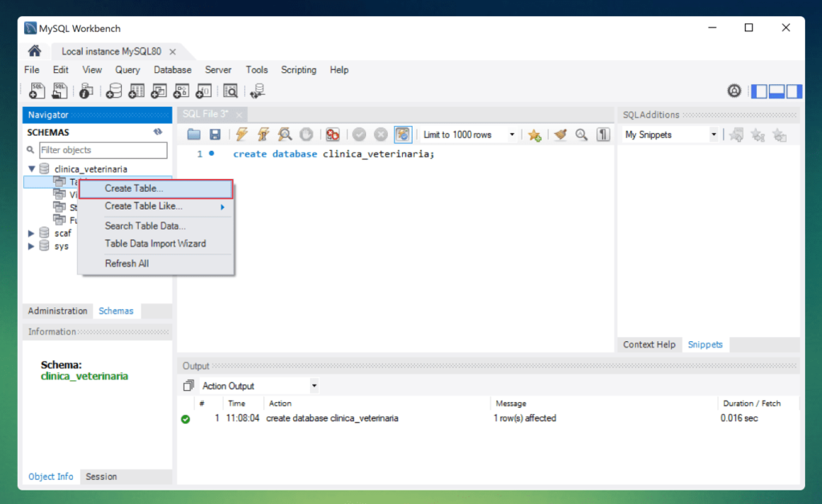822x504 pixels.
Task: Save the script to file
Action: click(x=215, y=135)
